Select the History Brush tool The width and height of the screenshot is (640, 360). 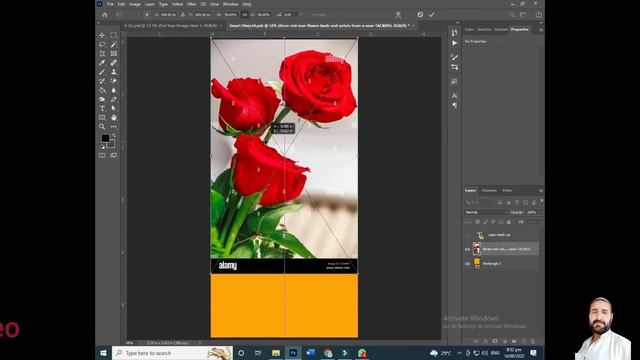pyautogui.click(x=102, y=81)
